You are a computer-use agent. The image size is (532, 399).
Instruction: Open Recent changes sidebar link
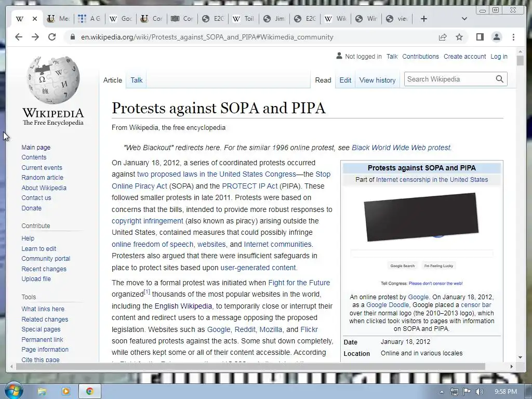click(x=44, y=269)
